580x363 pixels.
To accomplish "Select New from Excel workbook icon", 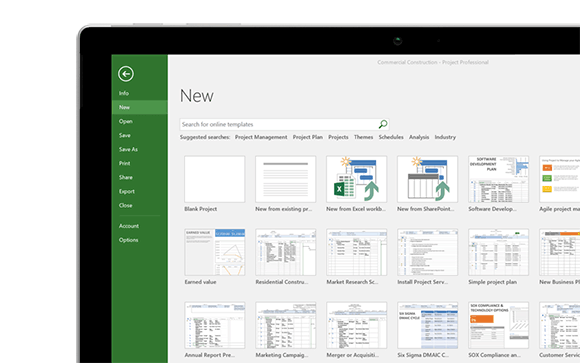I will 357,179.
